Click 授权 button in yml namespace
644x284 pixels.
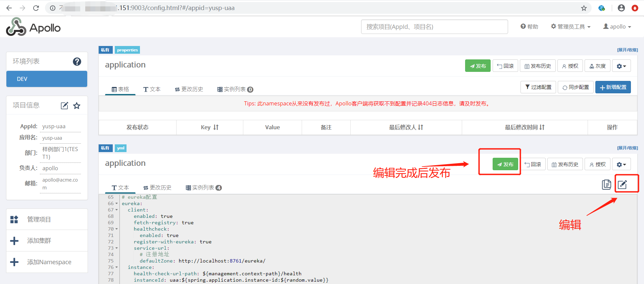pos(598,164)
